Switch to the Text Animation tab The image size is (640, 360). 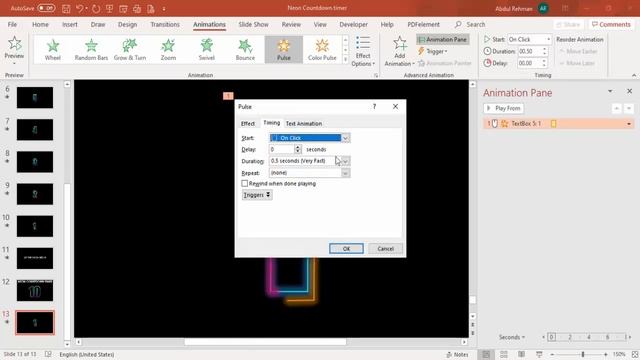pos(304,124)
